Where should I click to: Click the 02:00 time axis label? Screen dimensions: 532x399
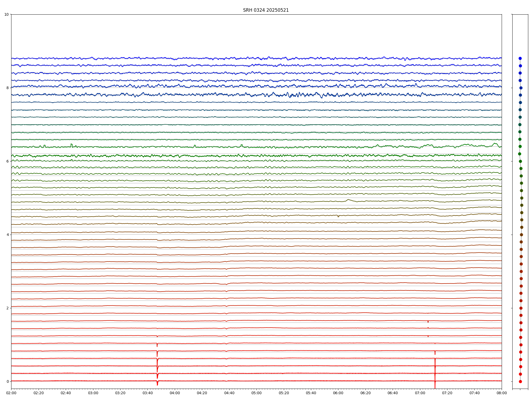(11, 393)
